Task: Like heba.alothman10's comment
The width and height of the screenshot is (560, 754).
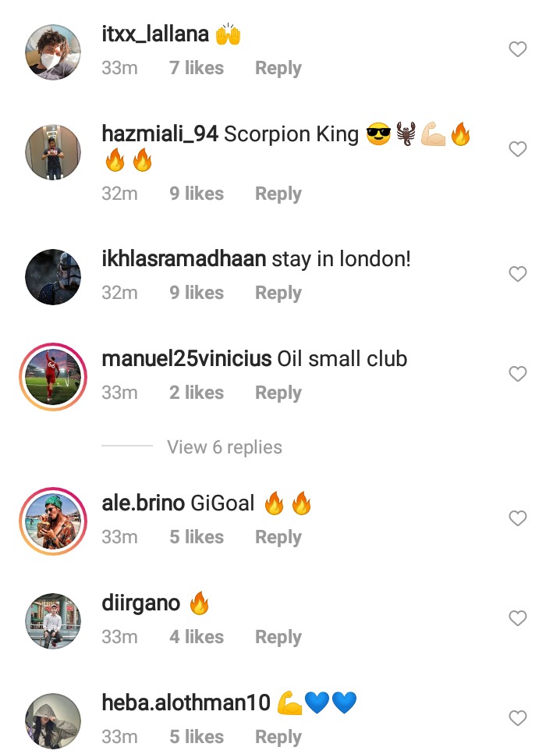Action: point(518,718)
